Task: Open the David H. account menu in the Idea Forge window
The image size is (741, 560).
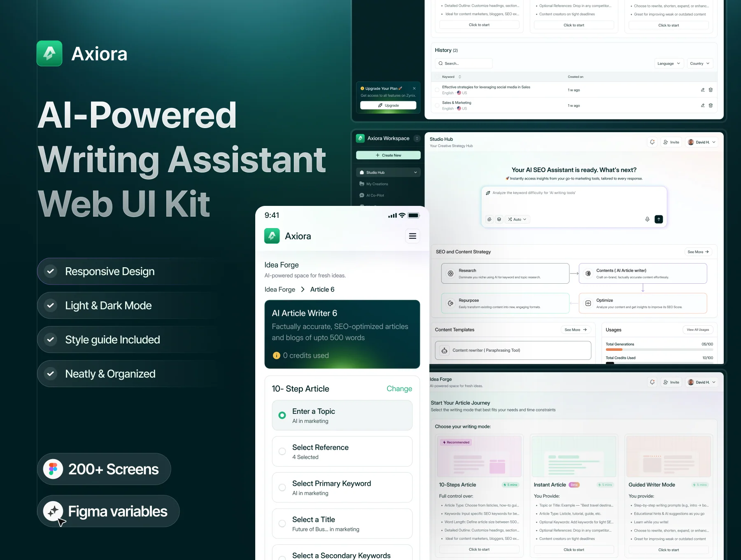Action: [x=702, y=382]
